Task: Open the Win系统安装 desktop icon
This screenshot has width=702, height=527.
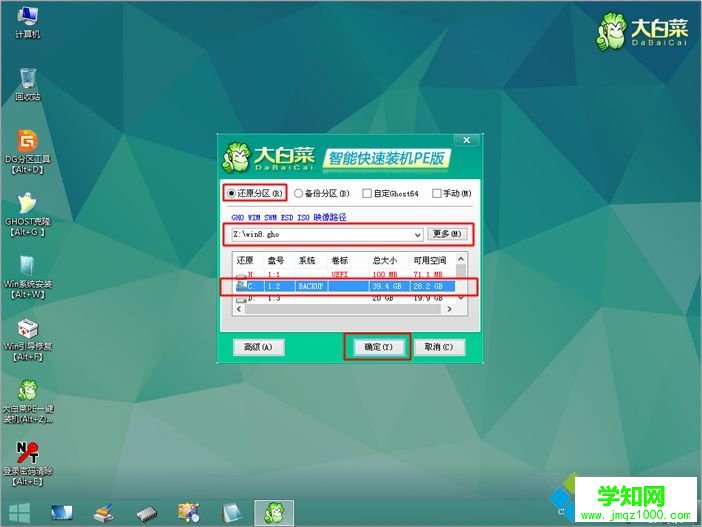Action: (28, 277)
